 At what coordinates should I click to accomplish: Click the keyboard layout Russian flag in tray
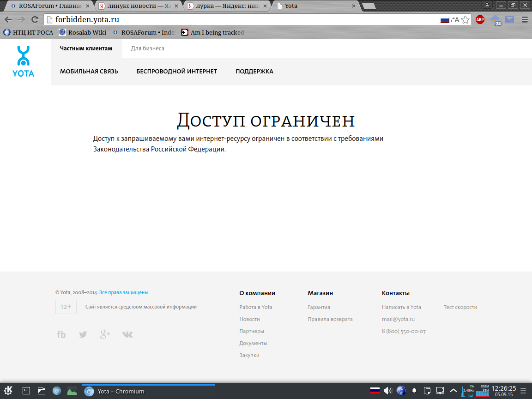375,391
